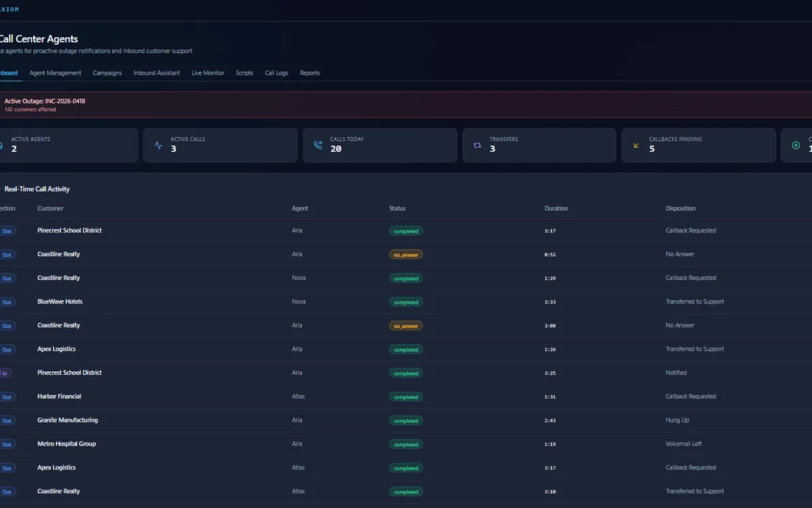Viewport: 812px width, 508px height.
Task: Click the pulse icon in Active Calls card
Action: click(158, 146)
